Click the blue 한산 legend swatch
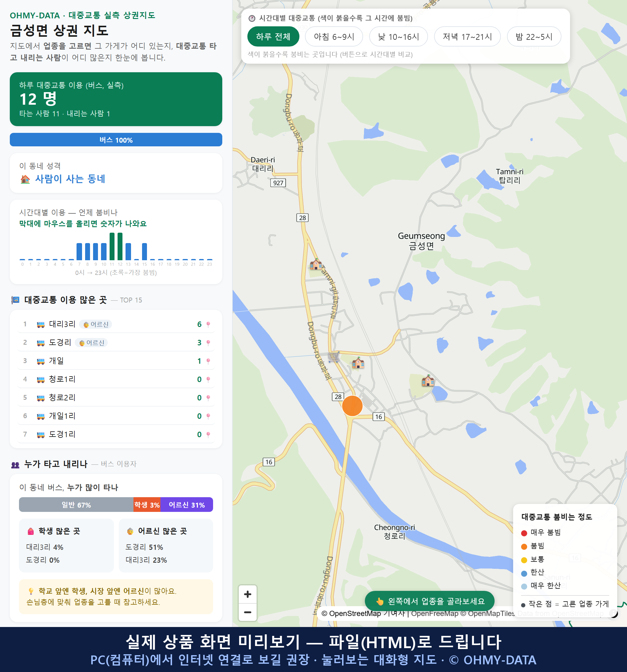627x672 pixels. click(x=524, y=573)
